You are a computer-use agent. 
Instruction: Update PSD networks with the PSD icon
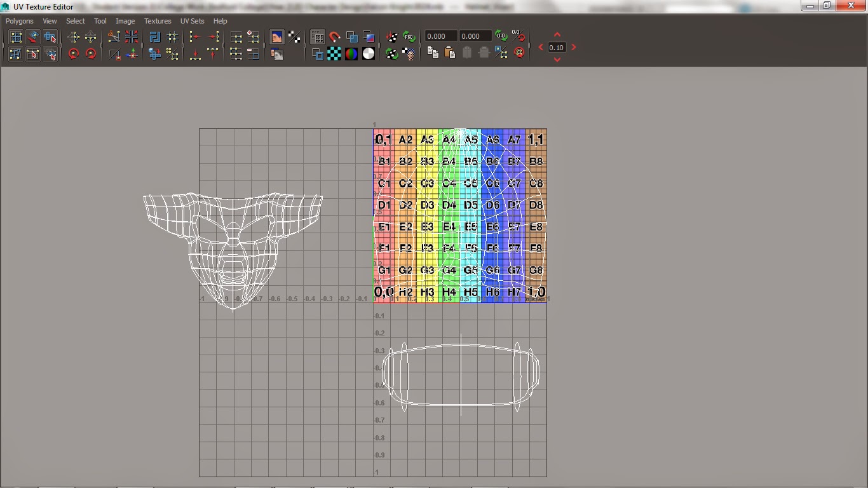coord(409,36)
